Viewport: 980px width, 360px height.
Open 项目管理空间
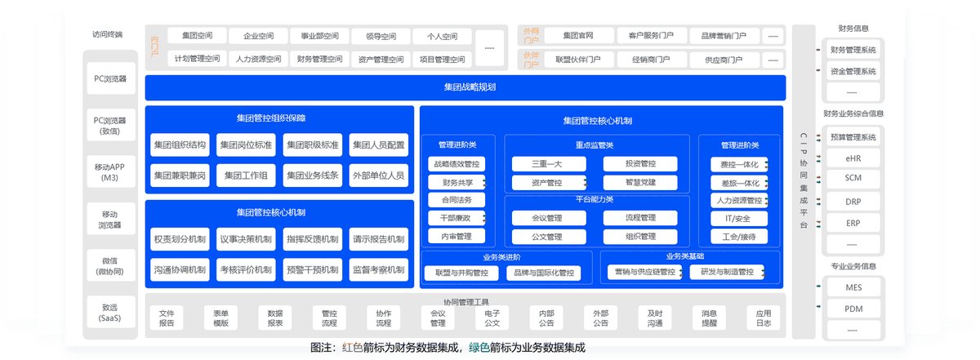(442, 59)
